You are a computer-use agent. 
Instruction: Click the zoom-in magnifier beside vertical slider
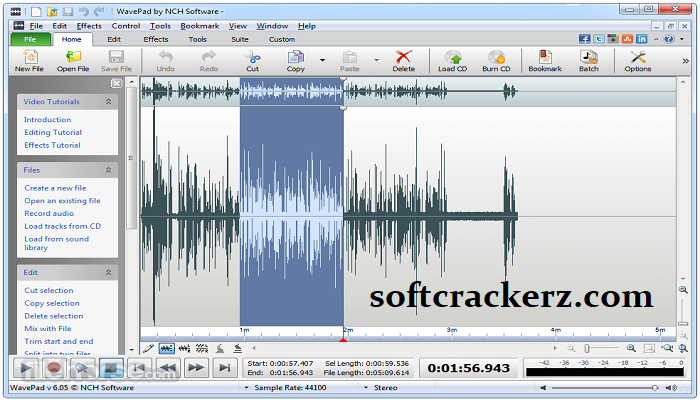click(683, 290)
